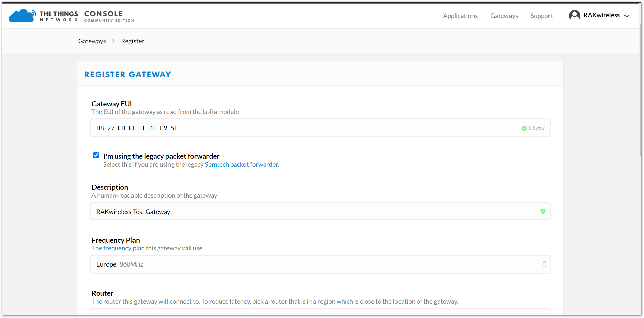
Task: Click the Gateways breadcrumb link
Action: pyautogui.click(x=92, y=41)
